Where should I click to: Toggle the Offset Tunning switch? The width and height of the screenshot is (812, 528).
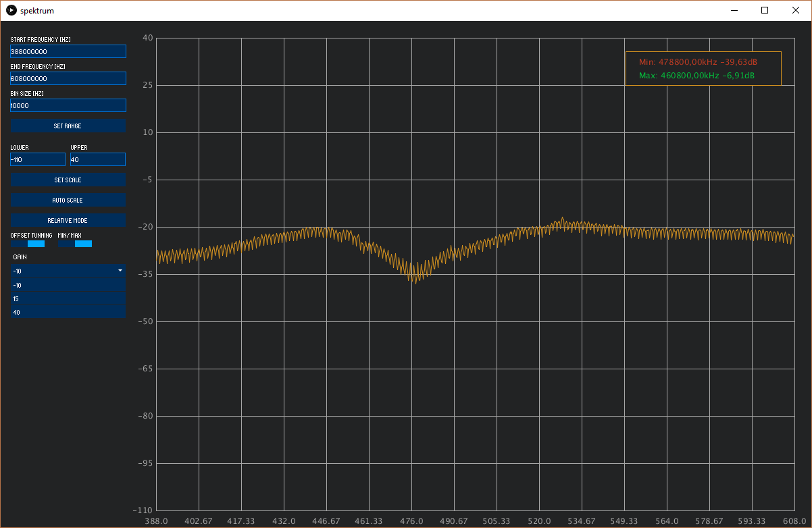pyautogui.click(x=28, y=243)
